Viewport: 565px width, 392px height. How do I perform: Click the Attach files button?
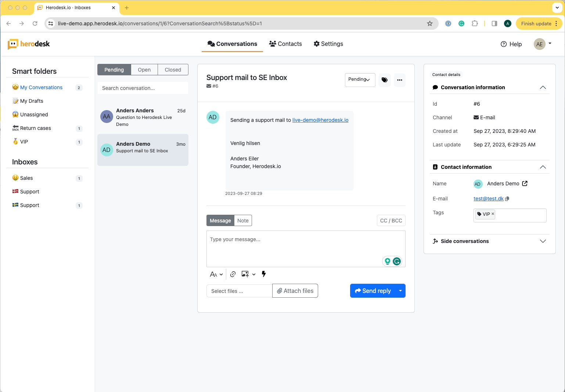[x=295, y=291]
